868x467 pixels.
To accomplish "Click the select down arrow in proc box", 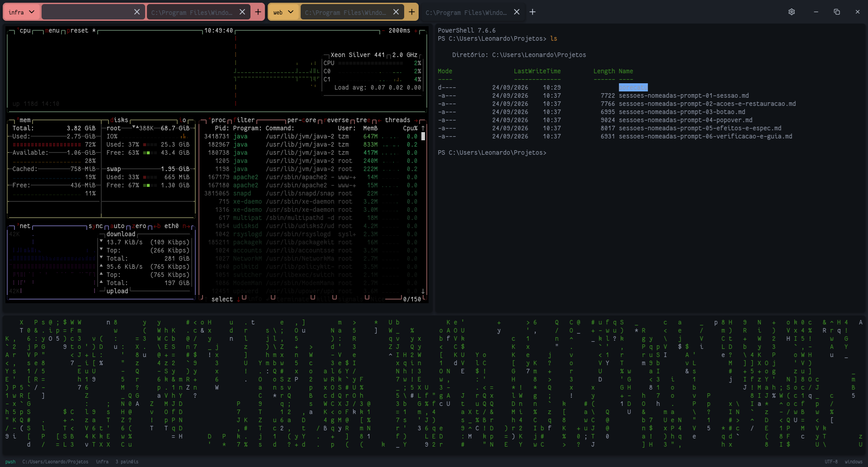I will (238, 299).
